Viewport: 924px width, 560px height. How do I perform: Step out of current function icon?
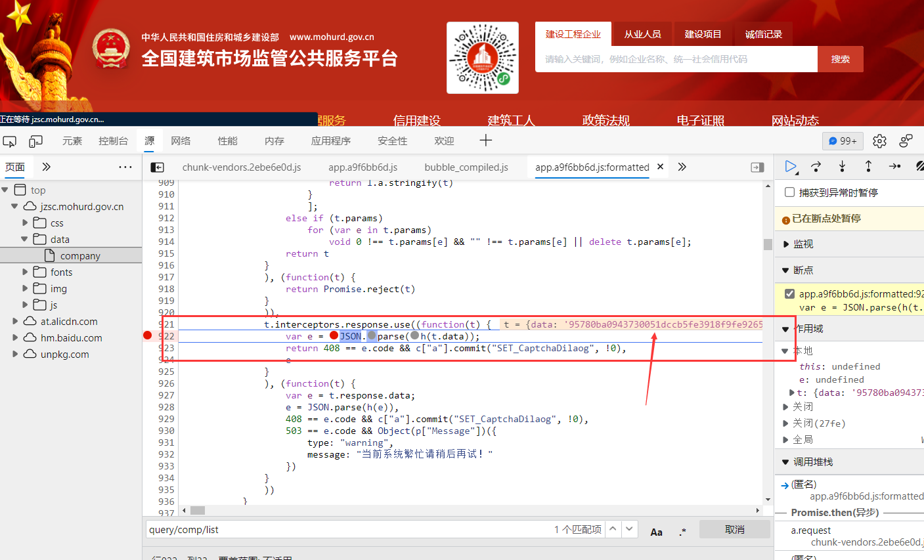coord(868,167)
